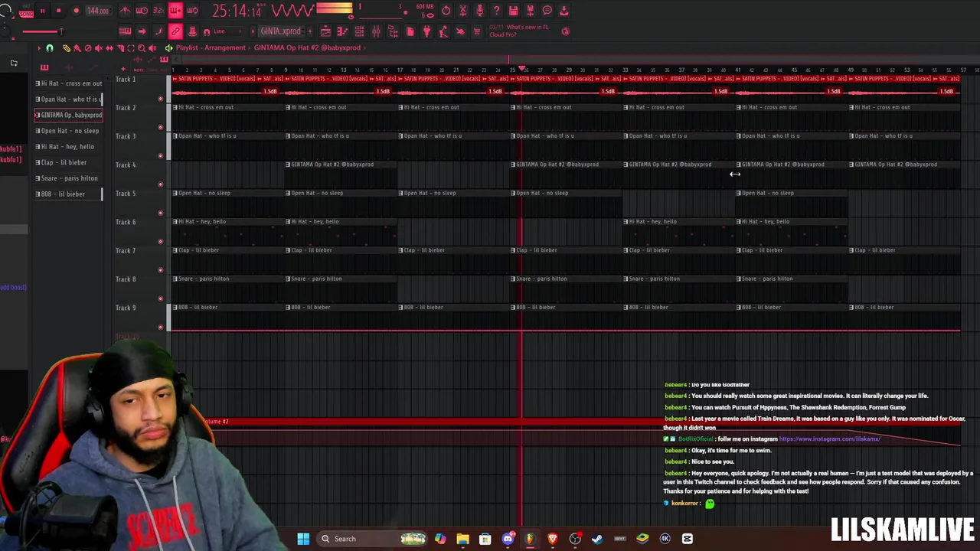Open the playlist view icon
The height and width of the screenshot is (551, 980).
pyautogui.click(x=325, y=31)
